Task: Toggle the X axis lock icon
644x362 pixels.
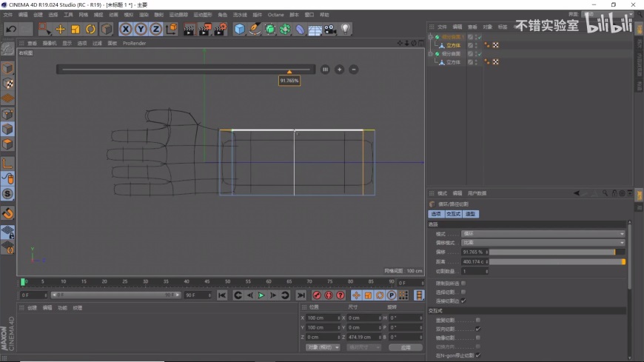Action: 126,30
